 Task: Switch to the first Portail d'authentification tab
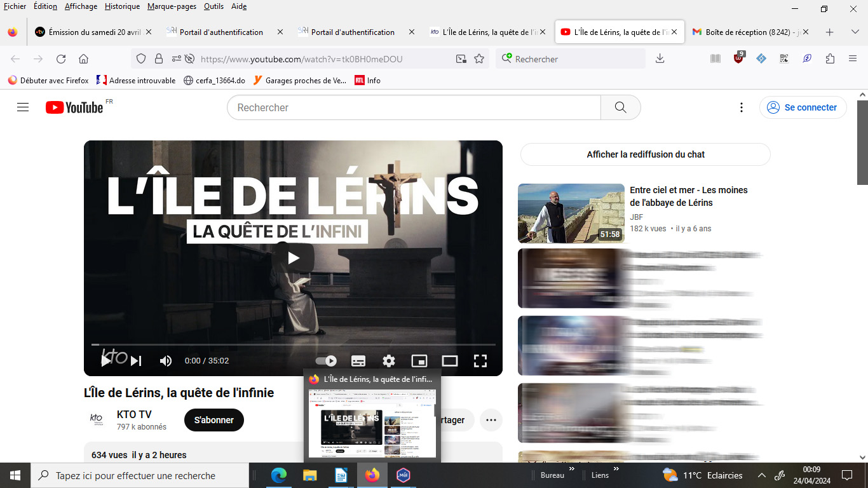(x=224, y=32)
